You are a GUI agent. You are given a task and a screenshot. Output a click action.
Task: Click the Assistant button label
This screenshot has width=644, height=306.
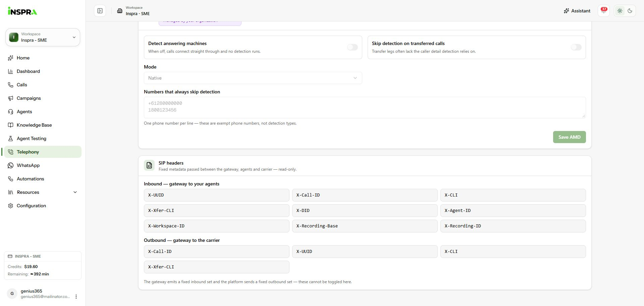(x=581, y=11)
